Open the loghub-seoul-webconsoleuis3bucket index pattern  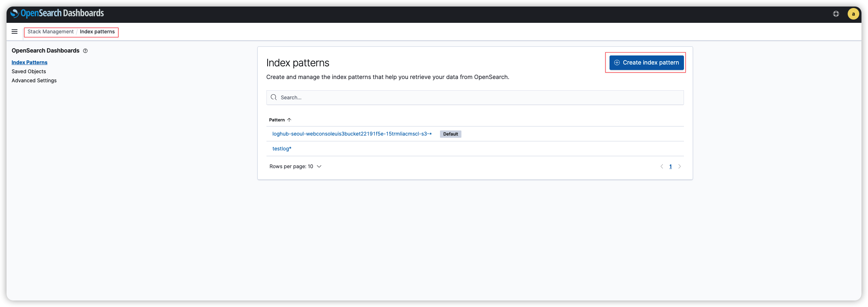click(x=352, y=134)
